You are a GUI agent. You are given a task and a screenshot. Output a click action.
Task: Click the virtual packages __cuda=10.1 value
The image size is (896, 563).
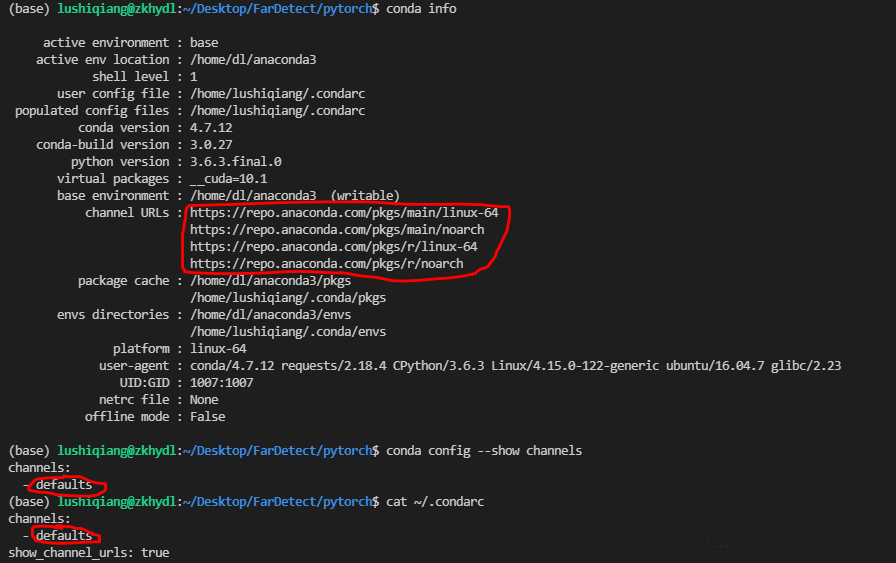[228, 179]
